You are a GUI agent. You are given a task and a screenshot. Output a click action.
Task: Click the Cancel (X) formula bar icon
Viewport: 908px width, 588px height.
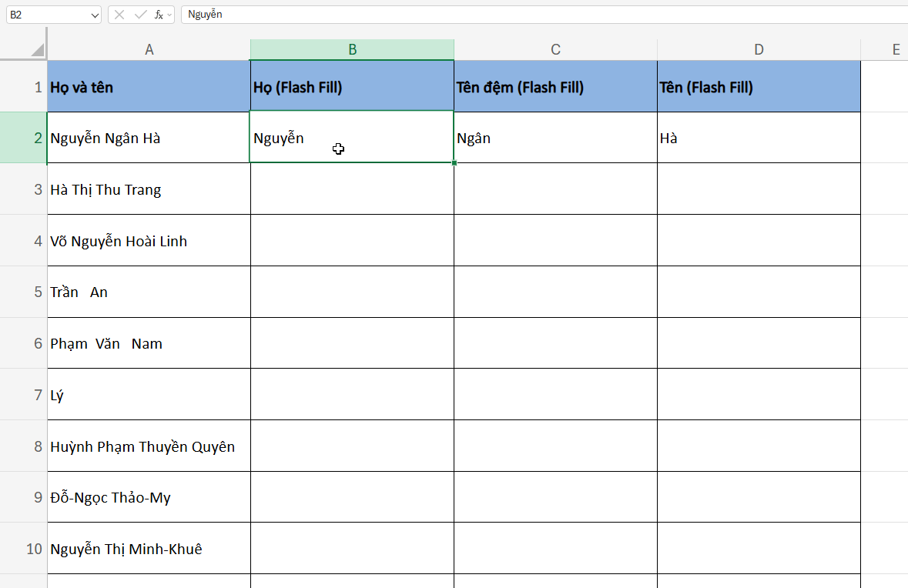(x=119, y=15)
